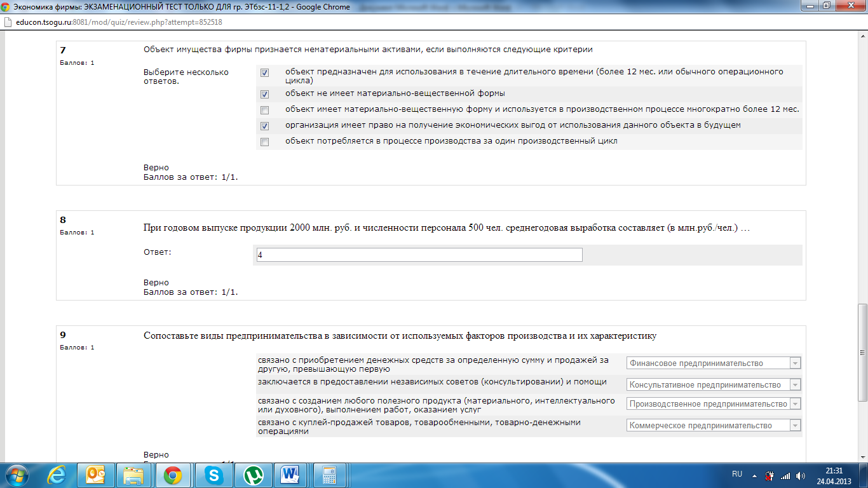Image resolution: width=868 pixels, height=488 pixels.
Task: Click 'Выберите несколько ответов.' label
Action: coord(186,76)
